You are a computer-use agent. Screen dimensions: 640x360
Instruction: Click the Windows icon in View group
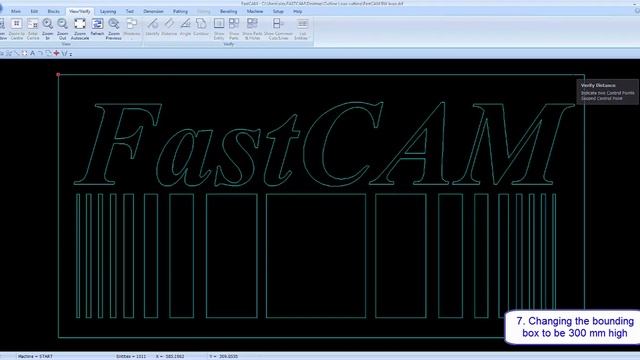click(131, 24)
